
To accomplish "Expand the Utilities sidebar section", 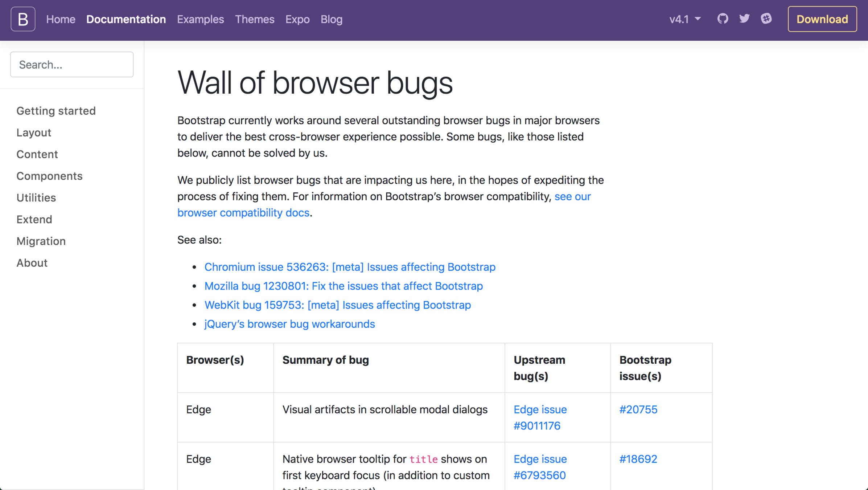I will pos(36,197).
